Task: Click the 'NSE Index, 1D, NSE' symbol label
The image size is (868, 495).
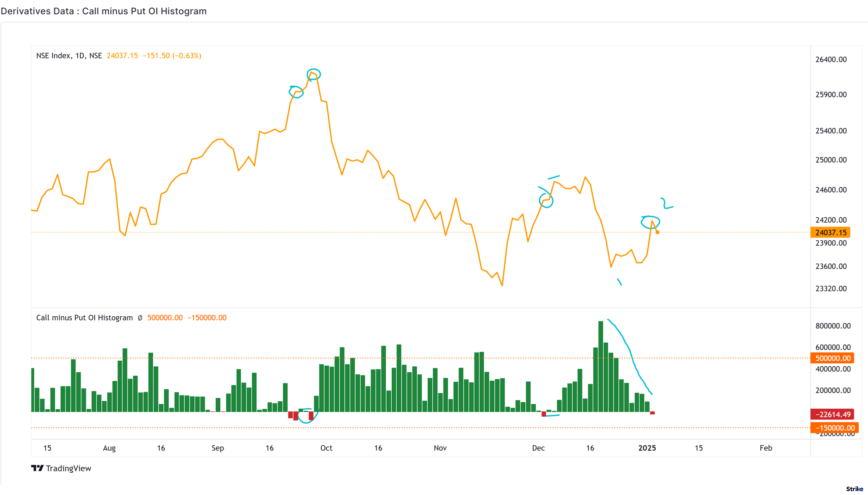Action: [69, 56]
